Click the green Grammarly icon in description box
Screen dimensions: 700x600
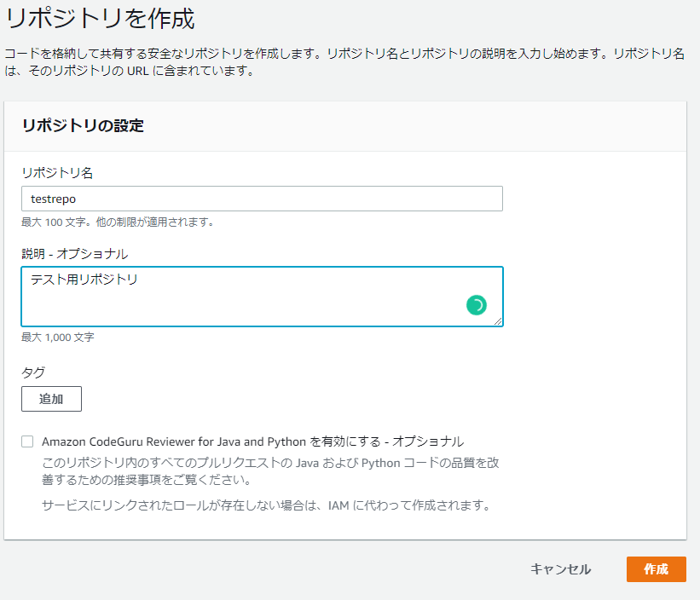pyautogui.click(x=477, y=305)
